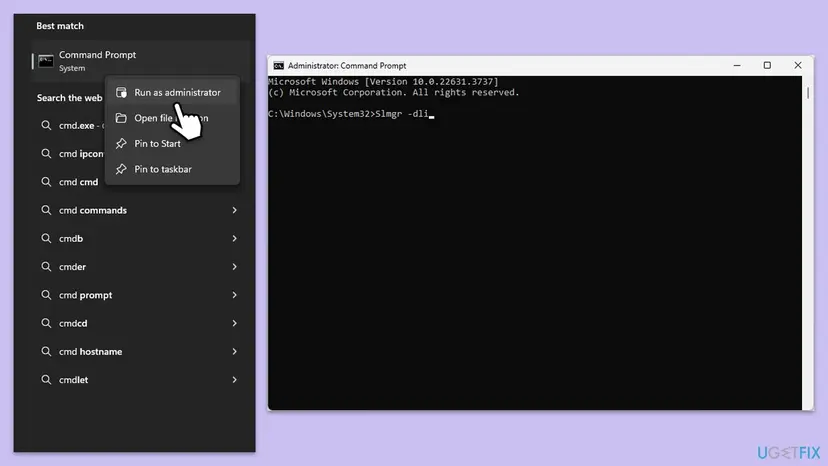828x466 pixels.
Task: Click search icon beside cmd hostname
Action: pos(46,351)
